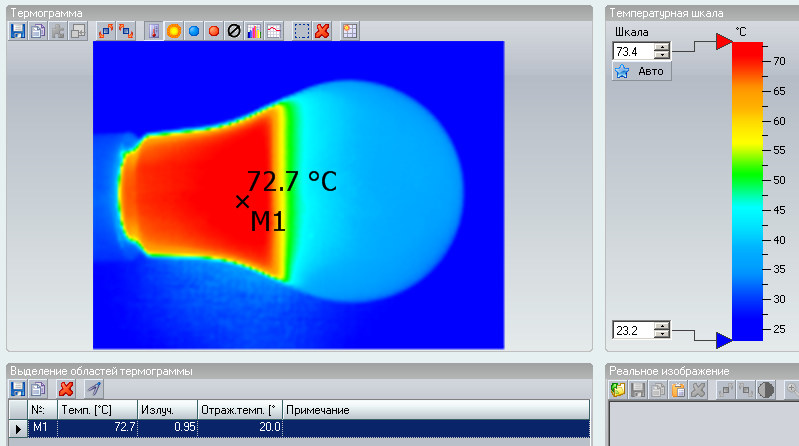The image size is (799, 446).
Task: Click the №: column header
Action: point(42,410)
